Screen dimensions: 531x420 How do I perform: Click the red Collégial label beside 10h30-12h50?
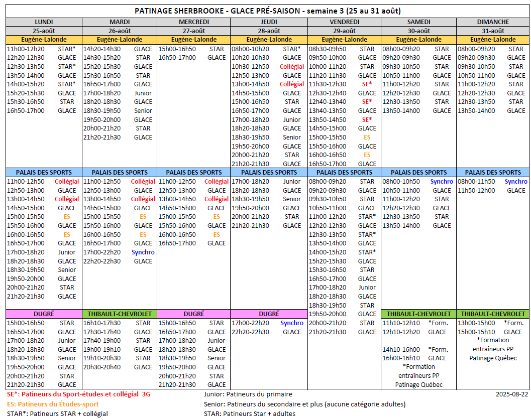tap(292, 67)
